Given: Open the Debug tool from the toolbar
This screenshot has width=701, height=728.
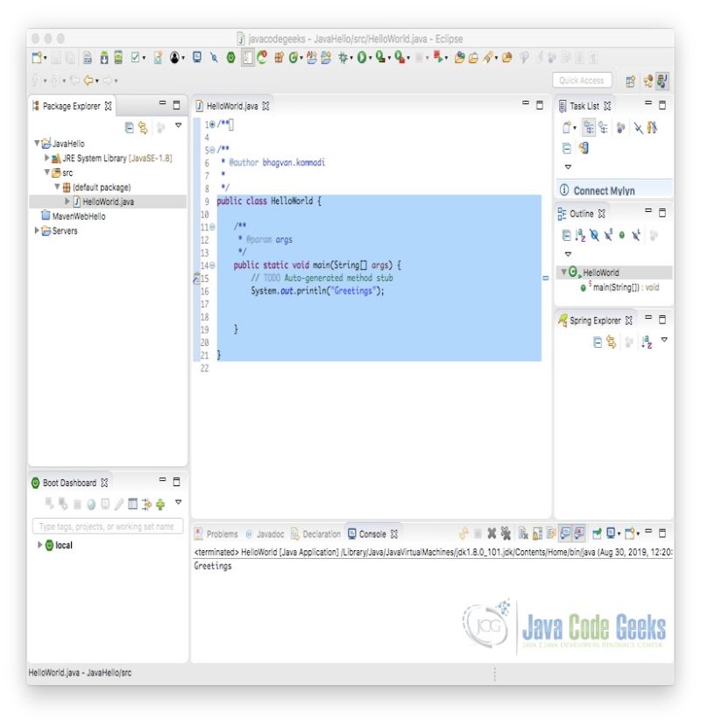Looking at the screenshot, I should (x=341, y=57).
